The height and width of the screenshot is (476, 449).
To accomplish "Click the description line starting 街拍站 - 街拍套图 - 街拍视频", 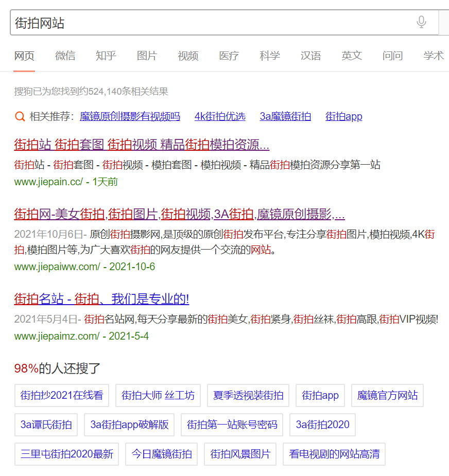I will click(197, 165).
